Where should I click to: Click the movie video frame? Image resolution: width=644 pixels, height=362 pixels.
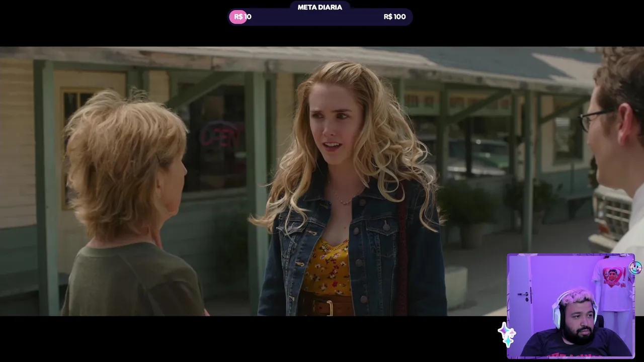point(322,181)
